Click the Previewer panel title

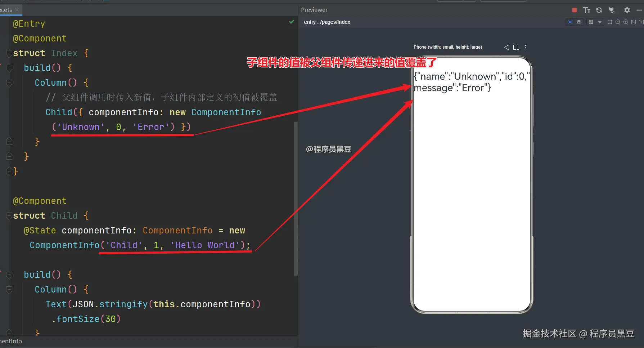point(314,10)
